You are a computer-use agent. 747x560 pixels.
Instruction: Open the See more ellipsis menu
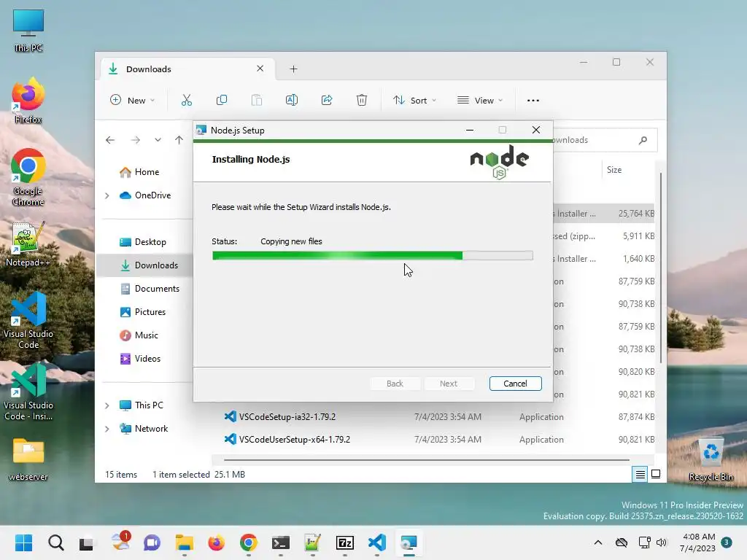coord(533,100)
